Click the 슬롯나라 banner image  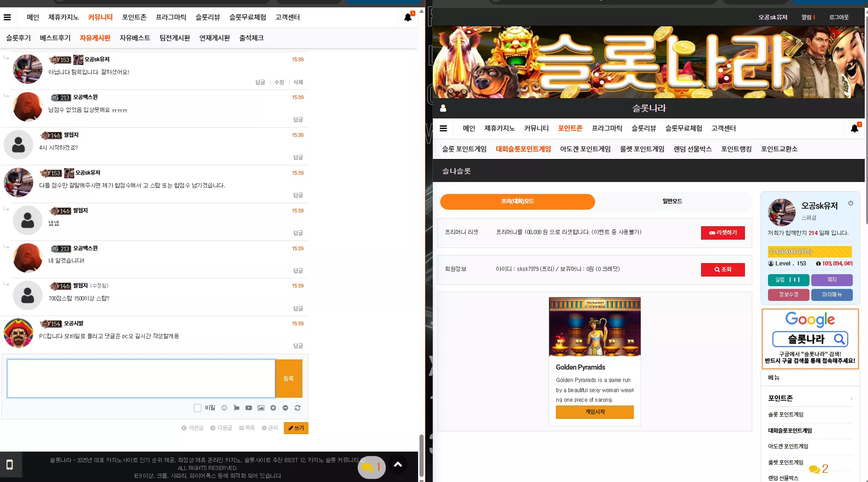coord(648,62)
